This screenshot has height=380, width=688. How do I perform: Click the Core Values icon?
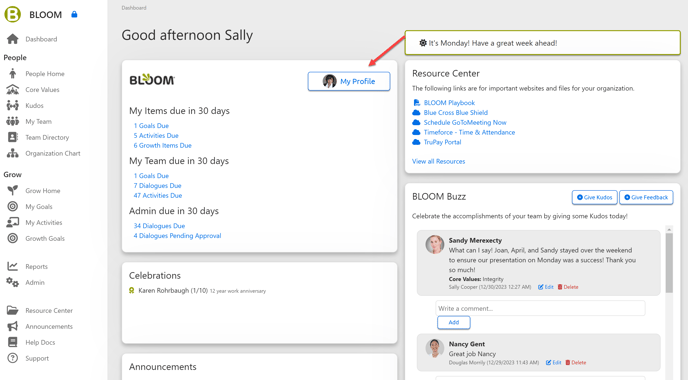13,90
